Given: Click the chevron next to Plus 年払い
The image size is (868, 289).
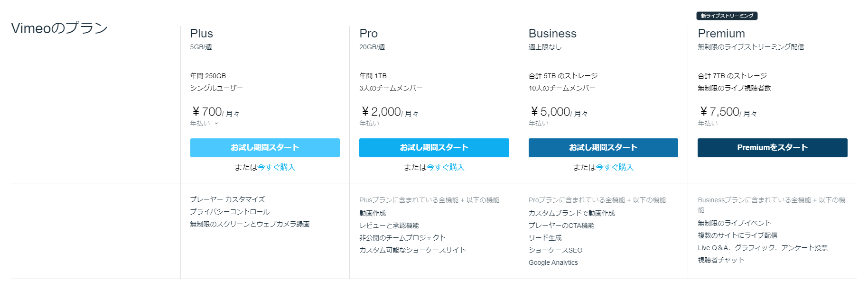Looking at the screenshot, I should (216, 123).
